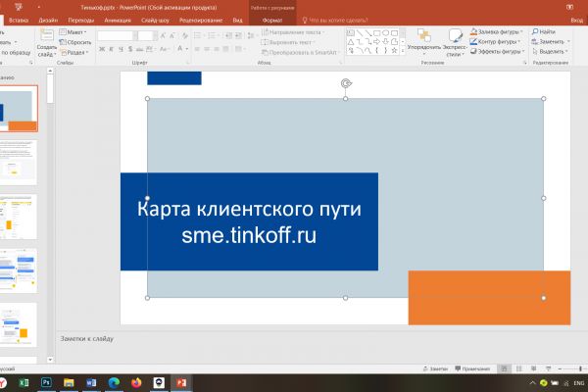Screen dimensions: 588x392
Task: Click the numbered list icon
Action: pyautogui.click(x=212, y=35)
